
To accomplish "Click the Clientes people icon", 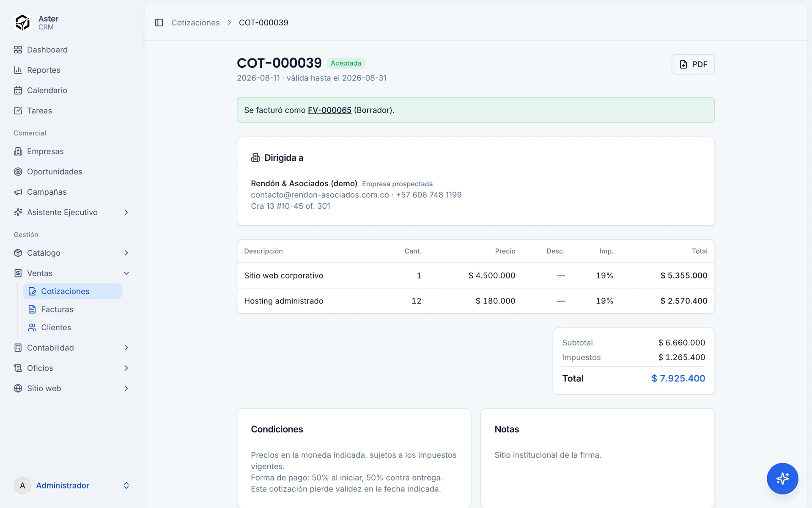I will (x=32, y=327).
